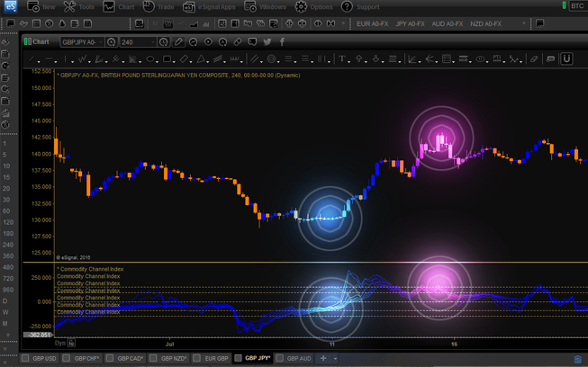Expand the triangle tool dropdown arrow

(208, 61)
